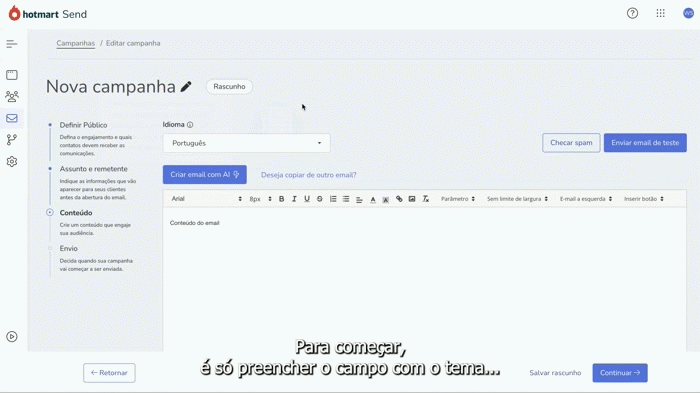The height and width of the screenshot is (393, 700).
Task: Insert a numbered list
Action: click(x=333, y=199)
